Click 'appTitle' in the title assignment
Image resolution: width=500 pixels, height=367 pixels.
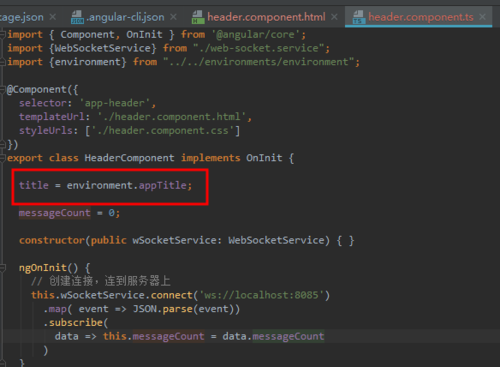pyautogui.click(x=162, y=185)
